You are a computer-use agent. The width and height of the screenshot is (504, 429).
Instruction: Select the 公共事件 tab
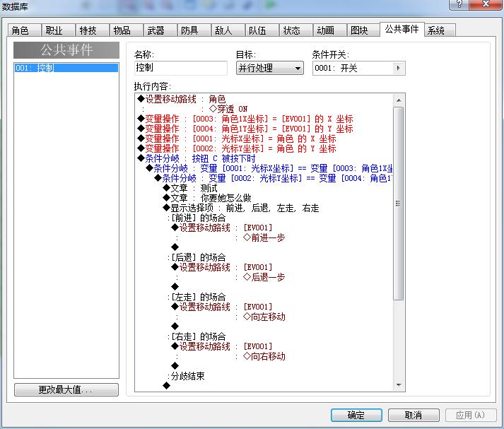tap(402, 29)
